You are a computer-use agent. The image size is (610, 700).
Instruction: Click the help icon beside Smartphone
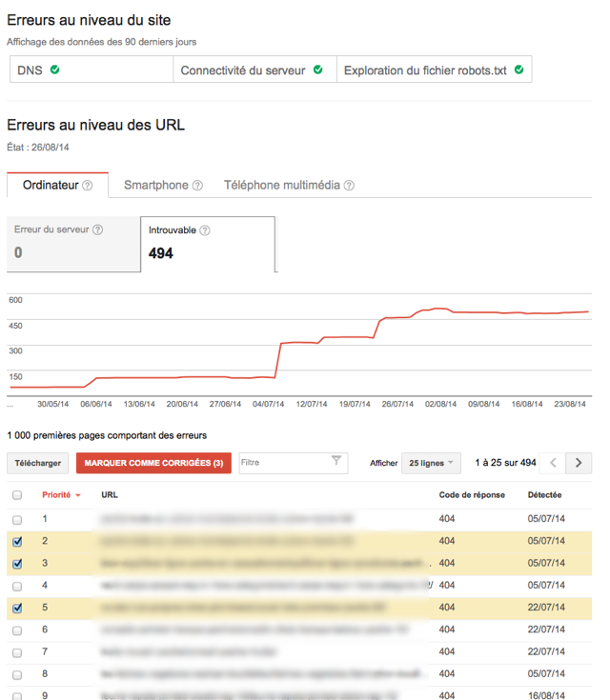(x=197, y=186)
